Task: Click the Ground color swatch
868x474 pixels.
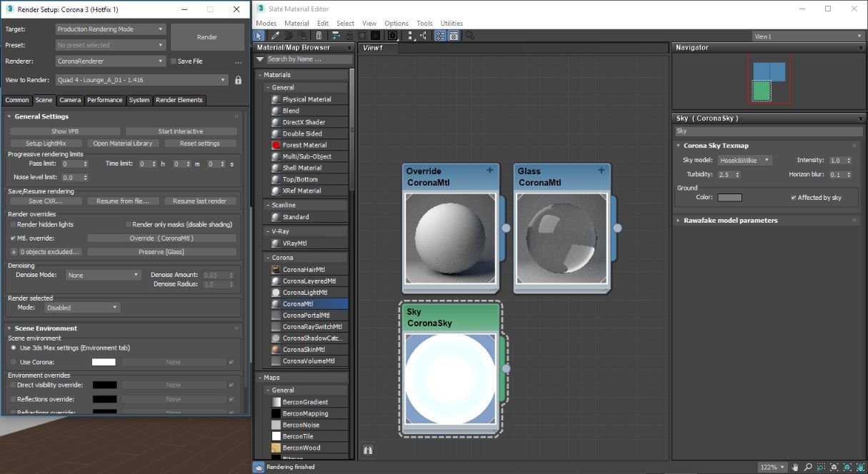Action: pos(729,198)
